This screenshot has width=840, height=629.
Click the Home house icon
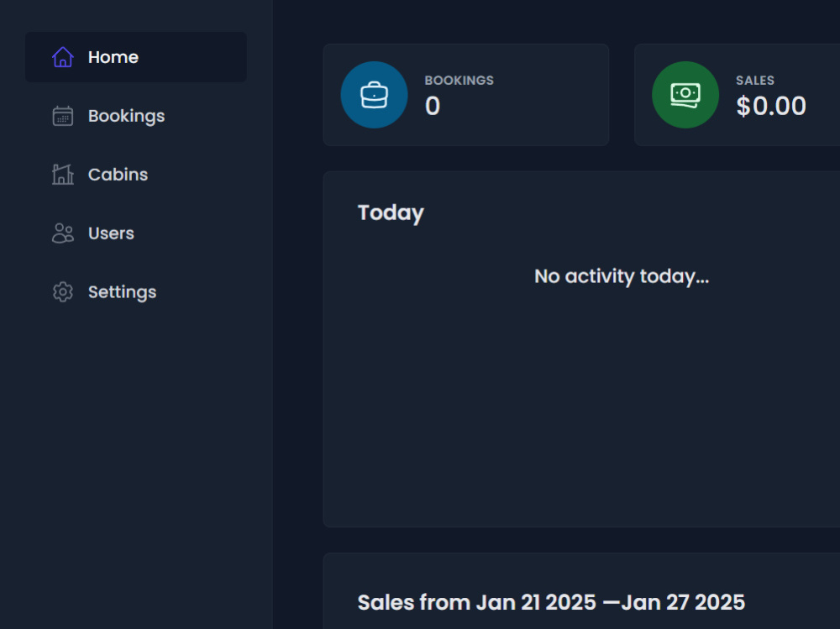point(63,57)
